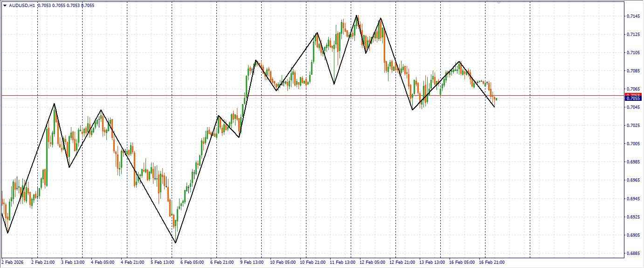Click the 0.6945 price axis label
The height and width of the screenshot is (268, 644).
(633, 199)
